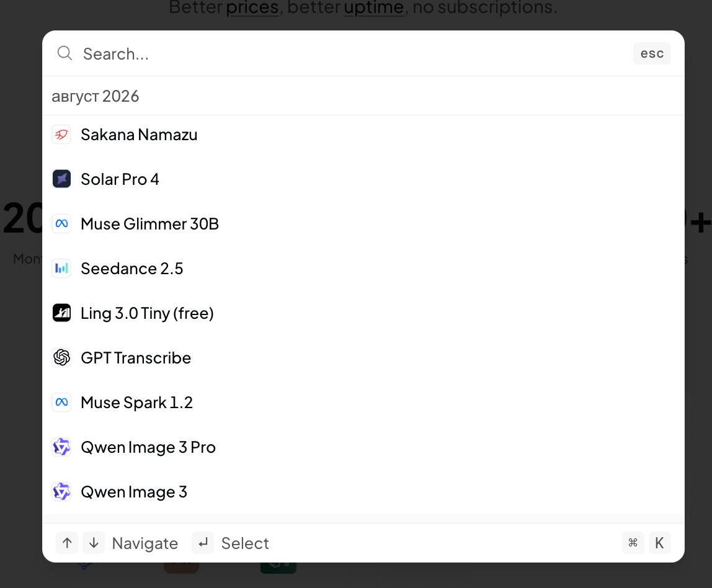Click the command key symbol badge

pyautogui.click(x=633, y=543)
